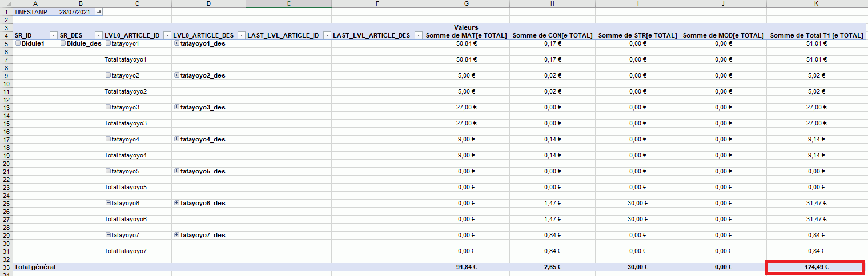This screenshot has height=276, width=868.
Task: Collapse the tatayoyo1 row group
Action: [x=108, y=43]
